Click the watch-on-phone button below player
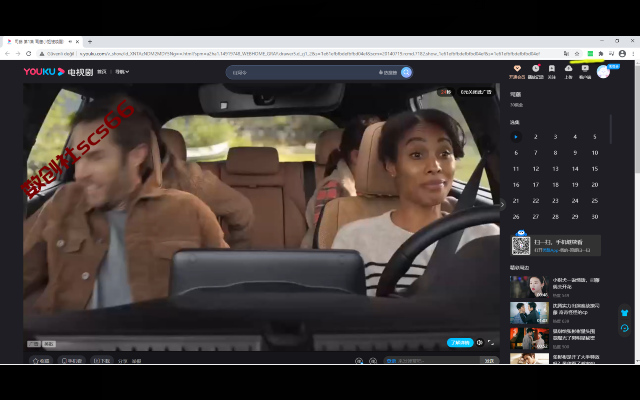The width and height of the screenshot is (640, 400). coord(71,361)
